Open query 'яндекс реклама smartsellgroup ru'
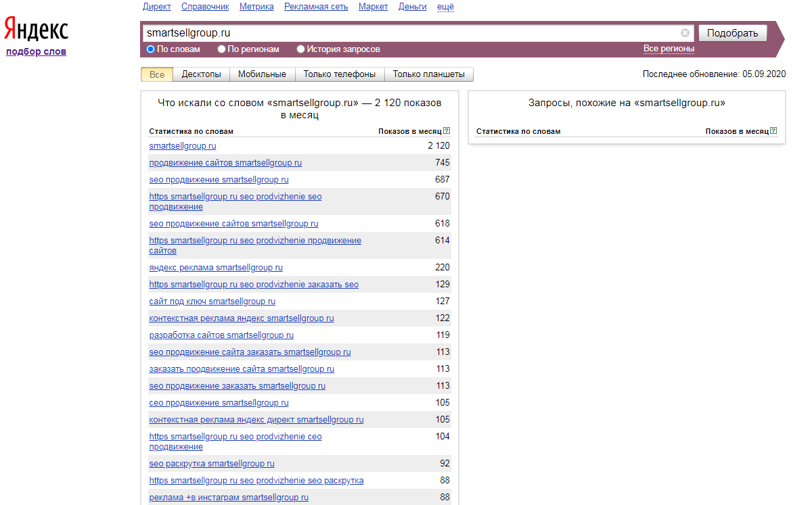The height and width of the screenshot is (505, 812). [x=216, y=268]
